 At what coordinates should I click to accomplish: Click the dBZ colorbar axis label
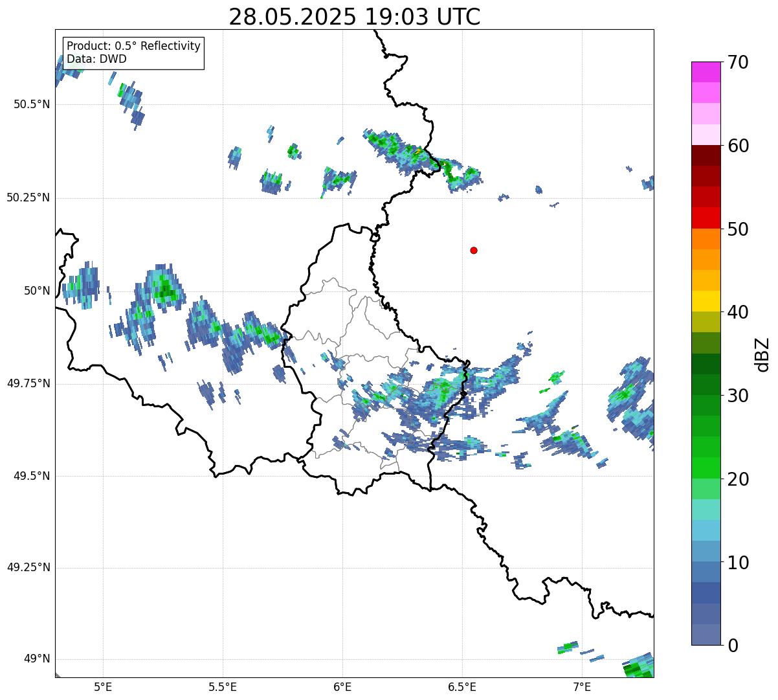pyautogui.click(x=762, y=354)
